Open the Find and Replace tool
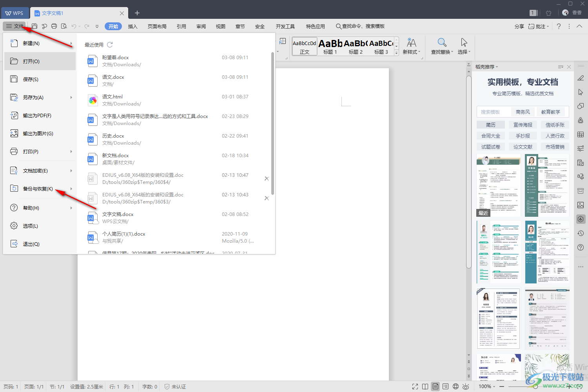The image size is (588, 392). click(442, 46)
